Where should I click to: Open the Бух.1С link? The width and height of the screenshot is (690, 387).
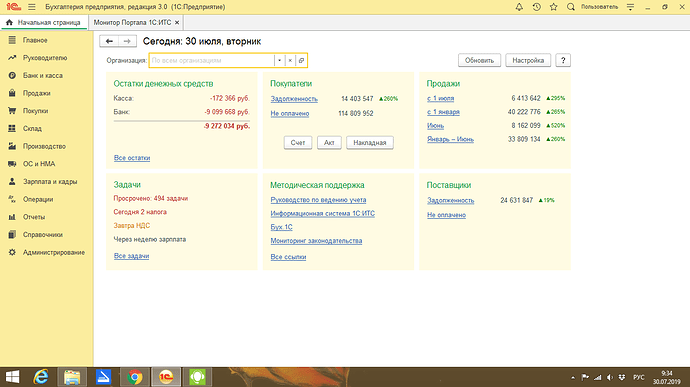click(281, 227)
